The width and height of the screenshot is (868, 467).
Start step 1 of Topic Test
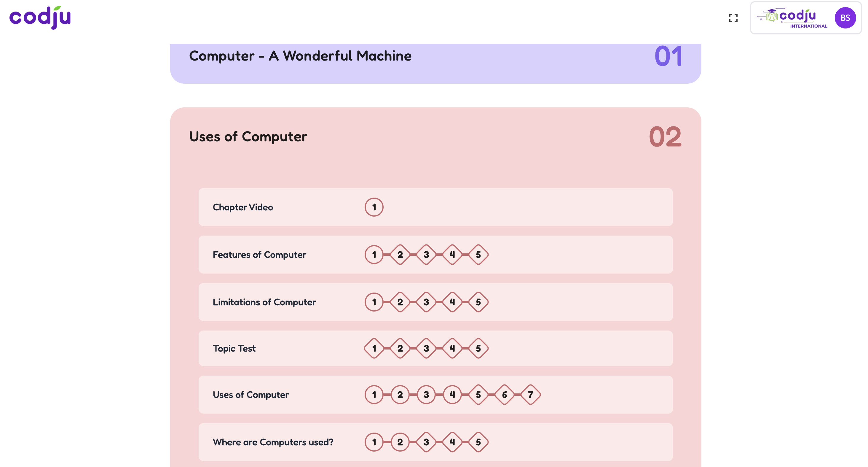(x=374, y=348)
